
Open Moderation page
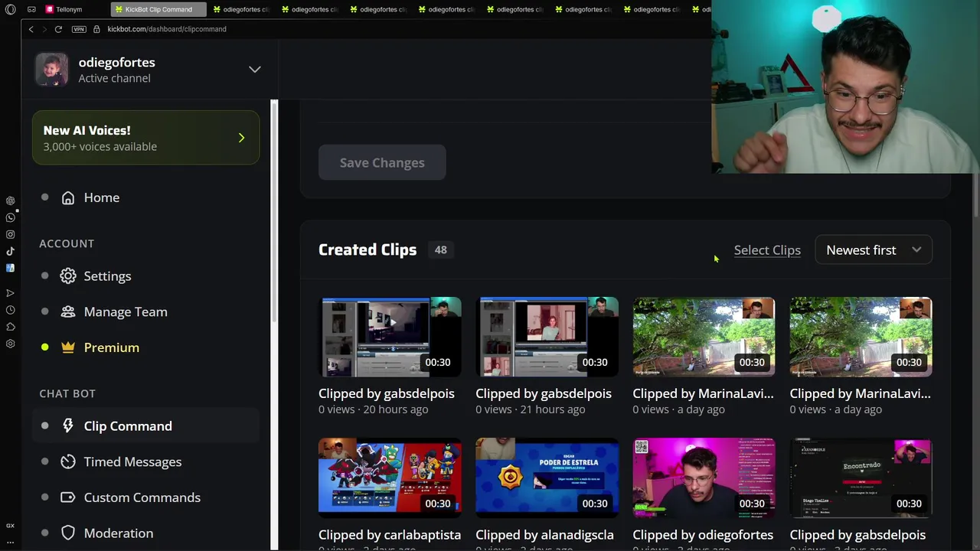(x=118, y=533)
